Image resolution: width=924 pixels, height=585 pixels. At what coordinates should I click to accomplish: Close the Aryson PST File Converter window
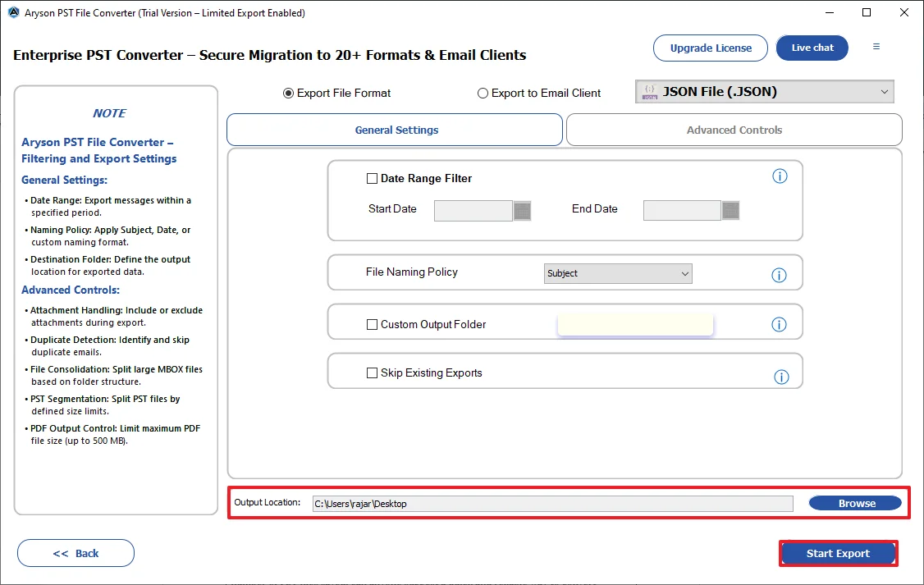click(x=904, y=12)
